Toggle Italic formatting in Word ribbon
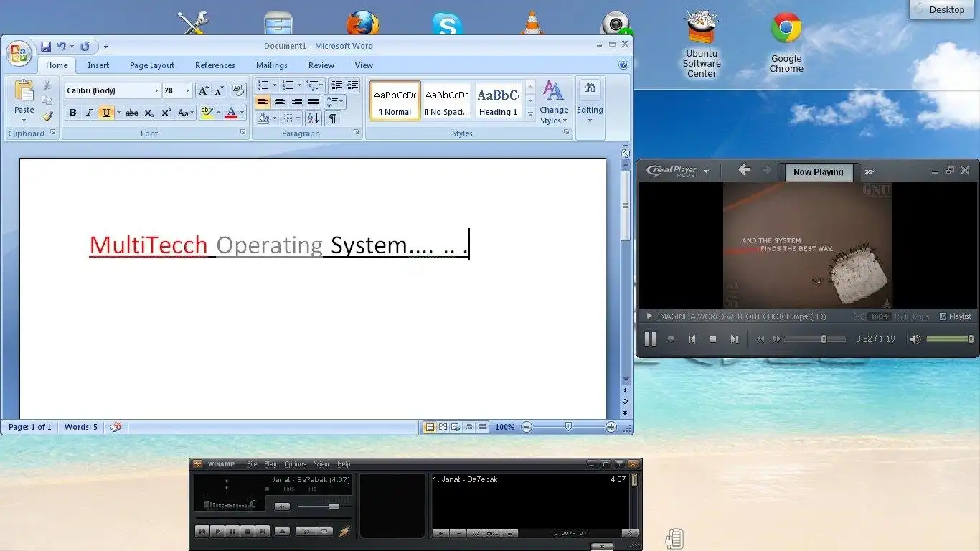 click(89, 113)
